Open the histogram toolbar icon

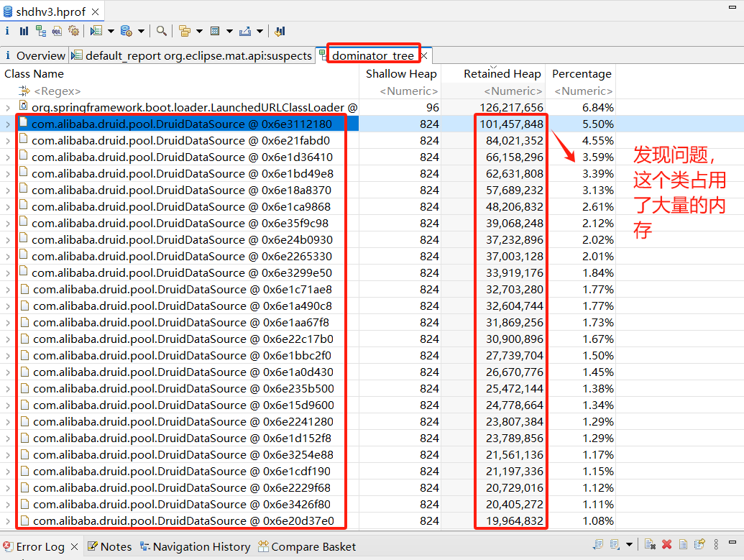coord(24,32)
